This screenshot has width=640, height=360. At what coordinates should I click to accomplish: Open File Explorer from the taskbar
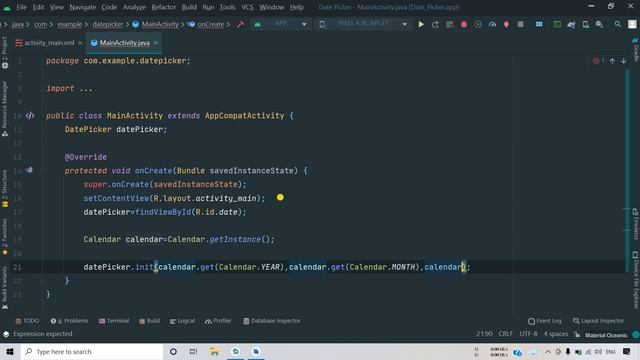tap(214, 351)
